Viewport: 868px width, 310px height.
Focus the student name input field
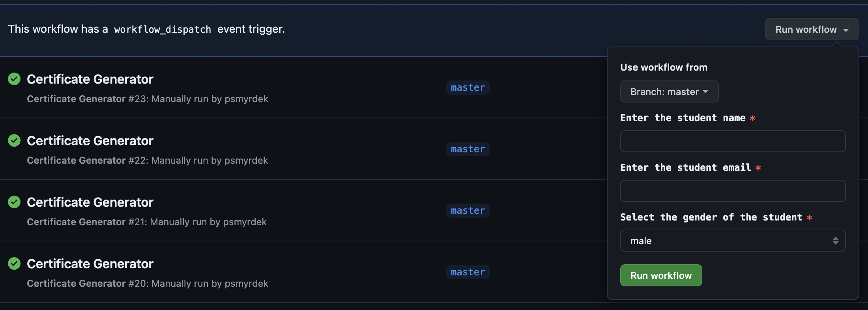coord(732,141)
